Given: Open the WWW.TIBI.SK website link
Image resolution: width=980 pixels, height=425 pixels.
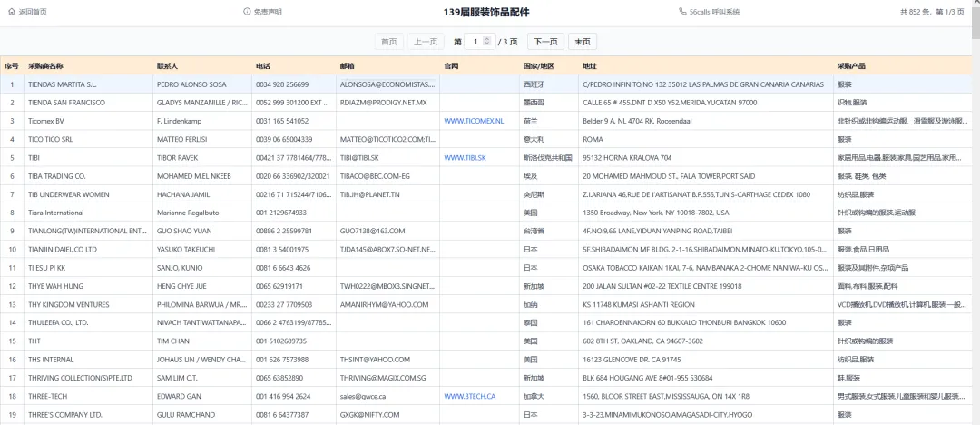Looking at the screenshot, I should (x=465, y=158).
